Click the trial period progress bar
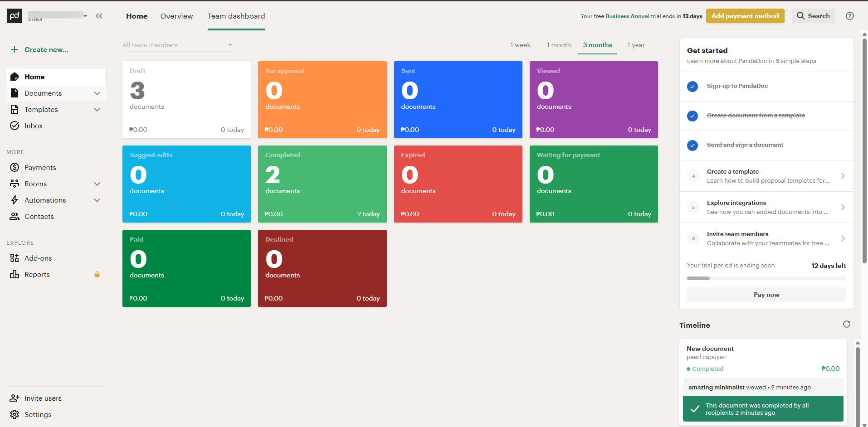Image resolution: width=868 pixels, height=427 pixels. (x=766, y=278)
